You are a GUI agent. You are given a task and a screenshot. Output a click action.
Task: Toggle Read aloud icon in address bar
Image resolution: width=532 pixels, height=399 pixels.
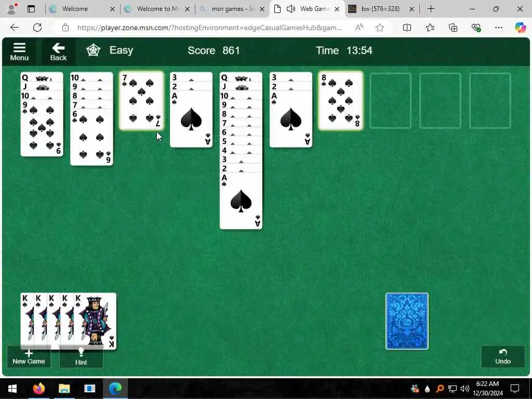click(x=359, y=28)
